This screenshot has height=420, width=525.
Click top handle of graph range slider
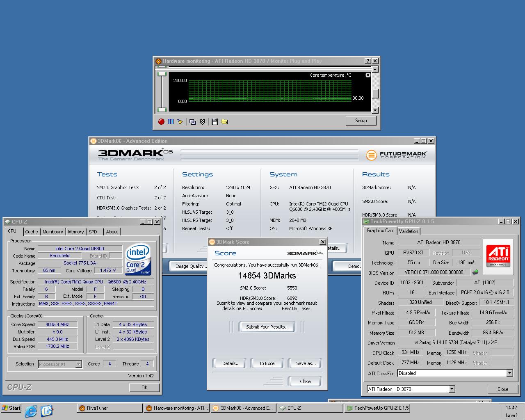(x=162, y=74)
